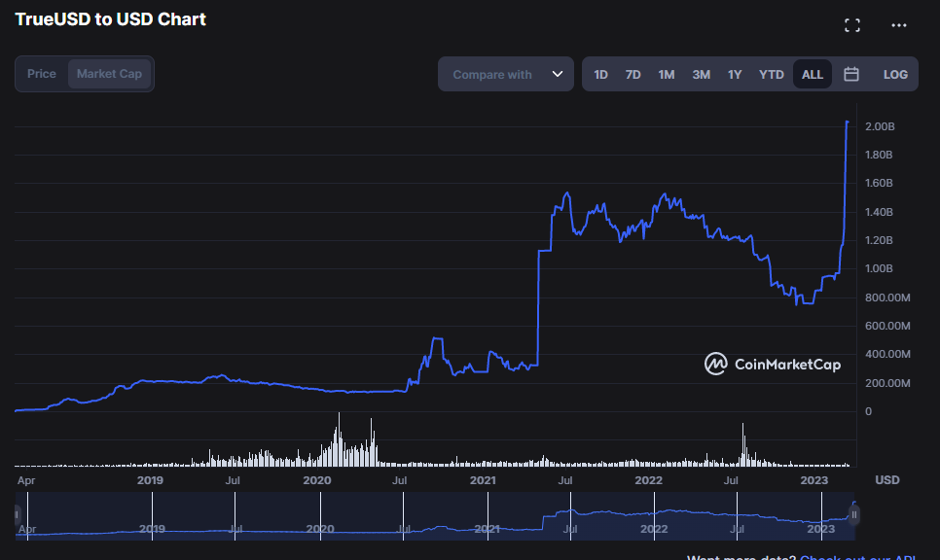
Task: Select the 1M time range
Action: point(666,74)
